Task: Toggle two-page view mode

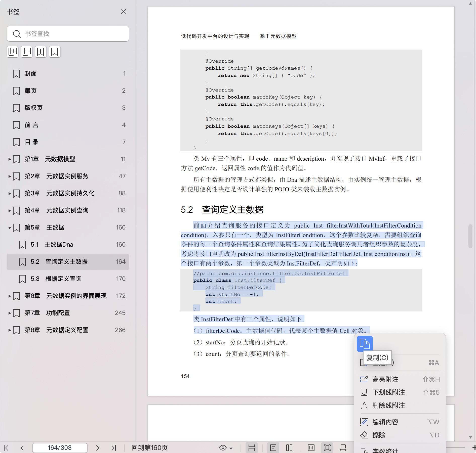Action: pos(289,448)
